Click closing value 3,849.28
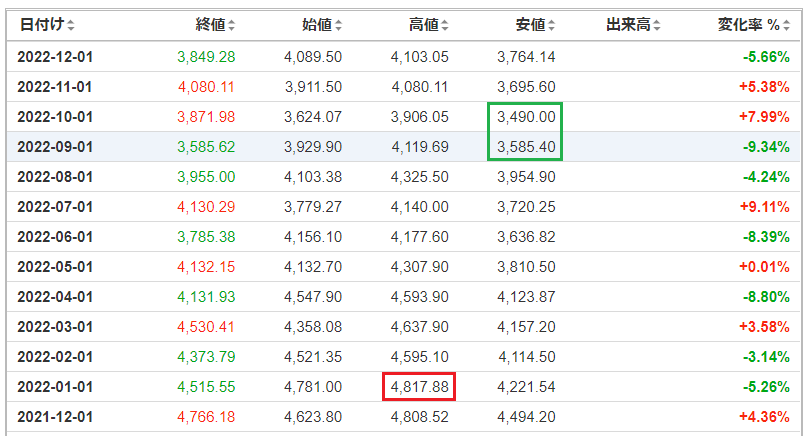The height and width of the screenshot is (436, 807). (x=206, y=57)
